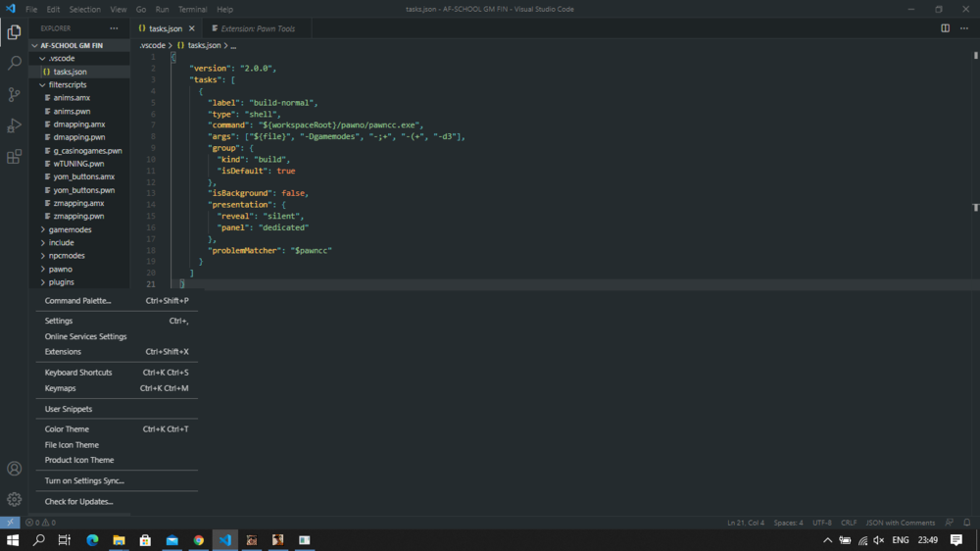Open anims.pwn in explorer
This screenshot has width=980, height=551.
pos(80,112)
